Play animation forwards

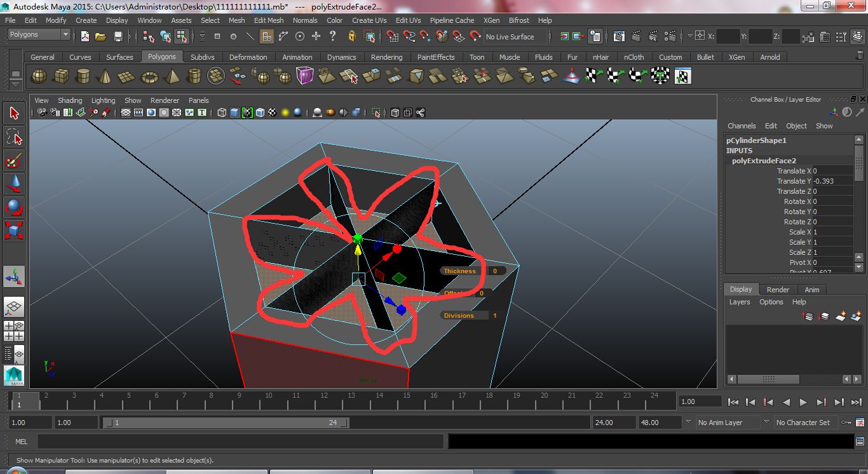coord(803,402)
